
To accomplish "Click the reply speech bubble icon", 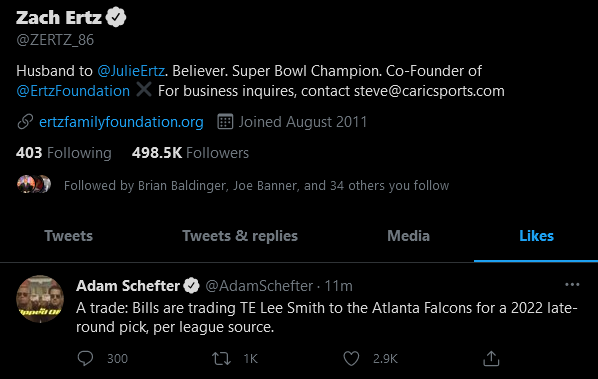I will click(x=85, y=358).
